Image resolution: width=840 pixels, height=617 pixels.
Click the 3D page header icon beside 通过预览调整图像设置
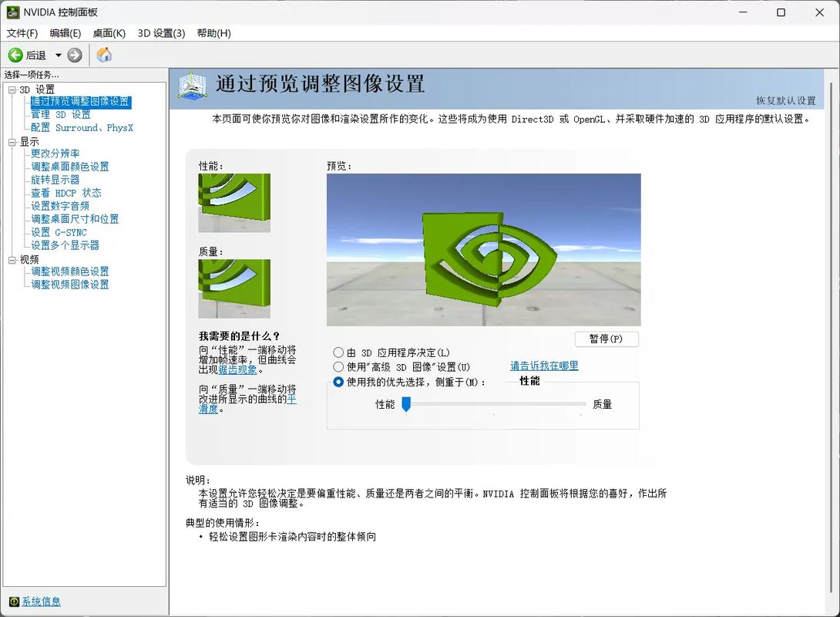[193, 85]
